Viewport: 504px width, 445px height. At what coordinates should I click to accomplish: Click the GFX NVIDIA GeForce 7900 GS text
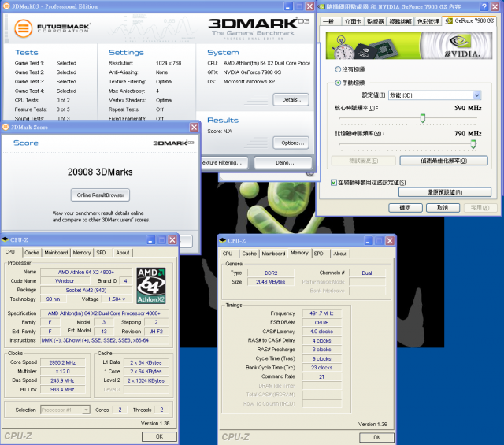coord(252,72)
